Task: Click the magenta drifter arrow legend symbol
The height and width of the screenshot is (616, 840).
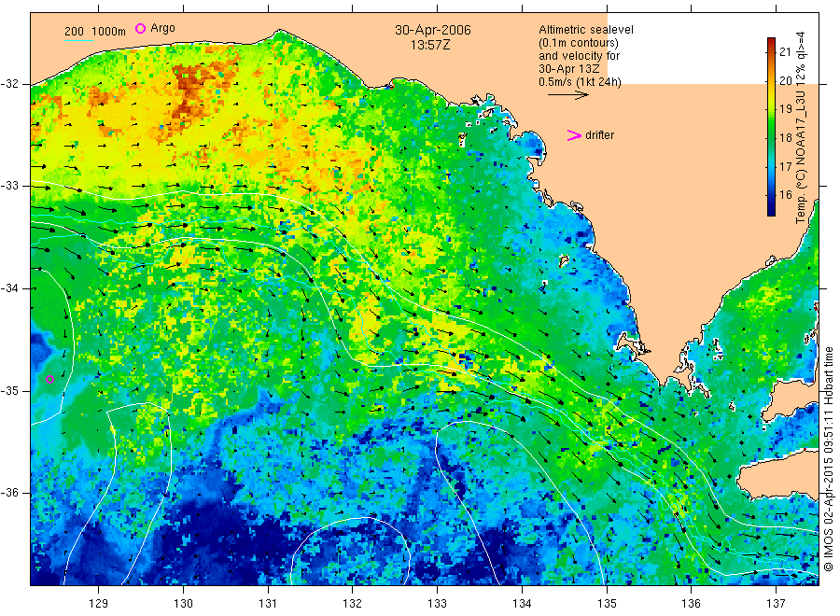Action: click(574, 135)
